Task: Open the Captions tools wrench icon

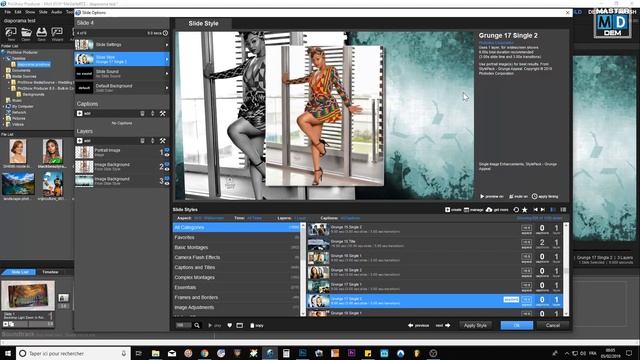Action: [x=162, y=113]
